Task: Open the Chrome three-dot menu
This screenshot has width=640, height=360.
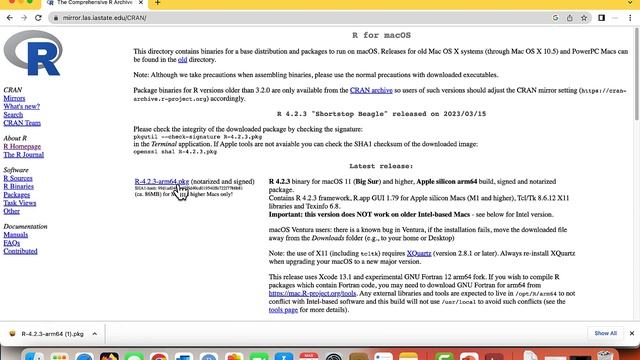Action: (x=630, y=18)
